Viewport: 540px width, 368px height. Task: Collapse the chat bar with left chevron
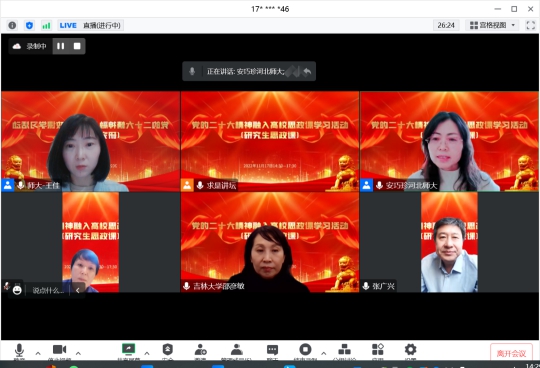78,291
